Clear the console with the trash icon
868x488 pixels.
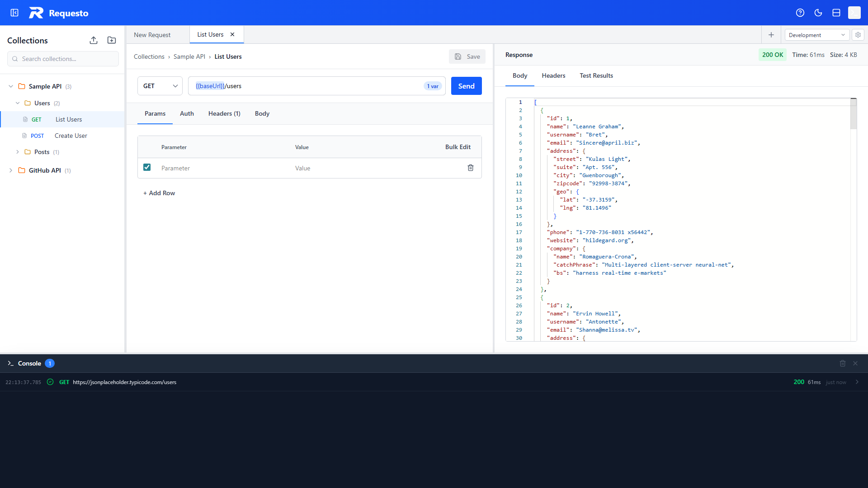pos(842,363)
